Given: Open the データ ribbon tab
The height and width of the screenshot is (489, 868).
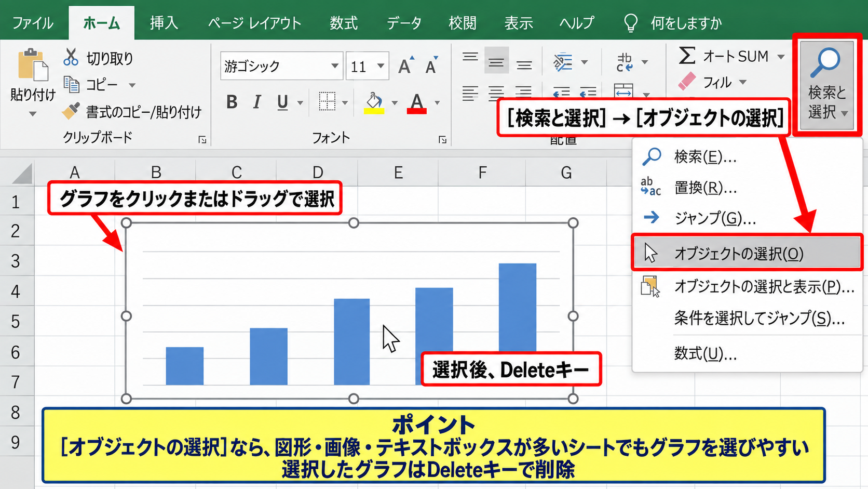Looking at the screenshot, I should click(x=404, y=23).
